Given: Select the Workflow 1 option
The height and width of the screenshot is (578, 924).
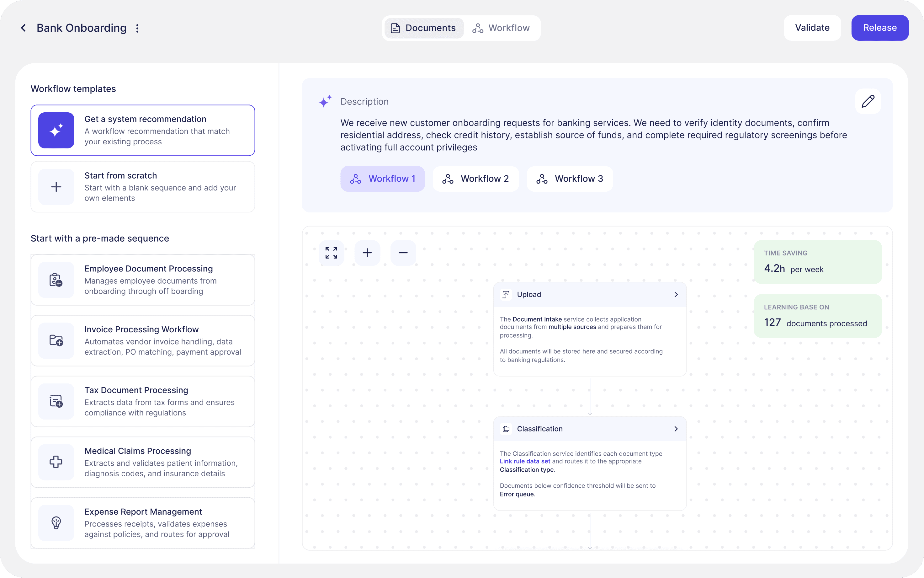Looking at the screenshot, I should point(382,179).
